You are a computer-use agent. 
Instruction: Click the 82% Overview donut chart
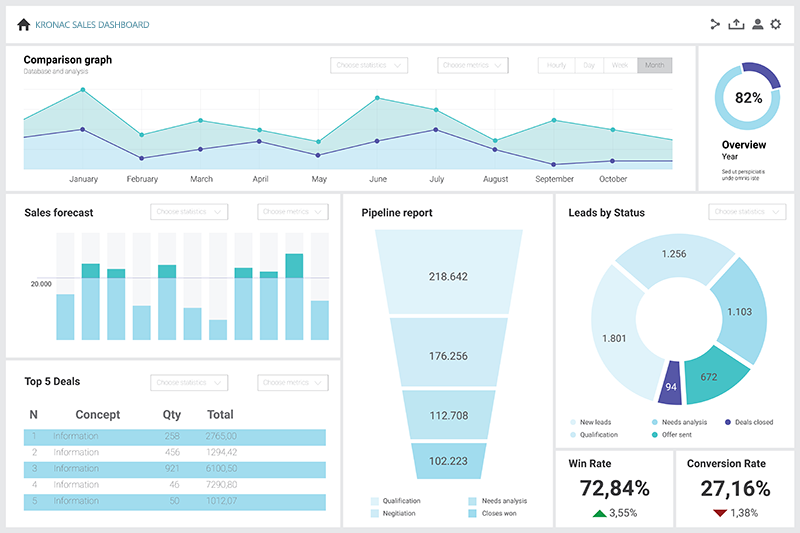pos(748,97)
